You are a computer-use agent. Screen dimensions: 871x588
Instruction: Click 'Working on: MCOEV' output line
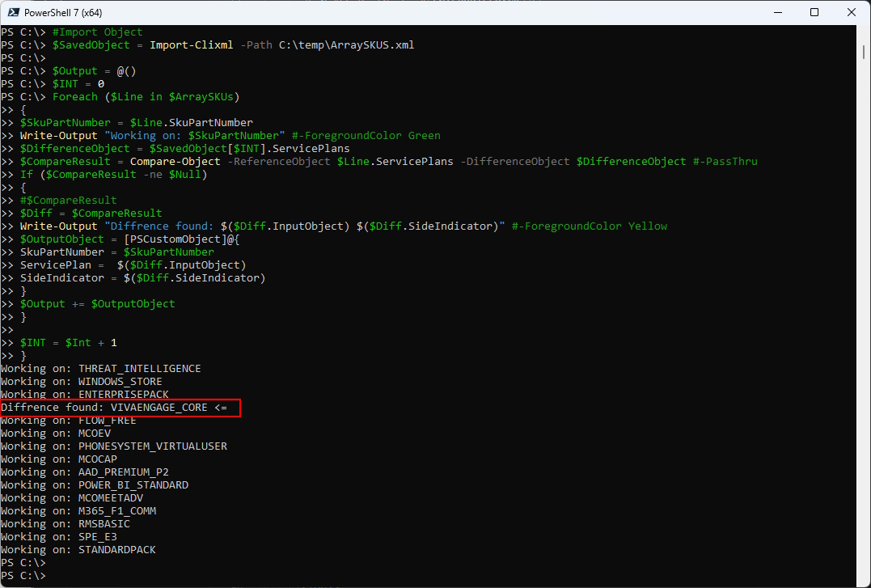click(x=56, y=434)
